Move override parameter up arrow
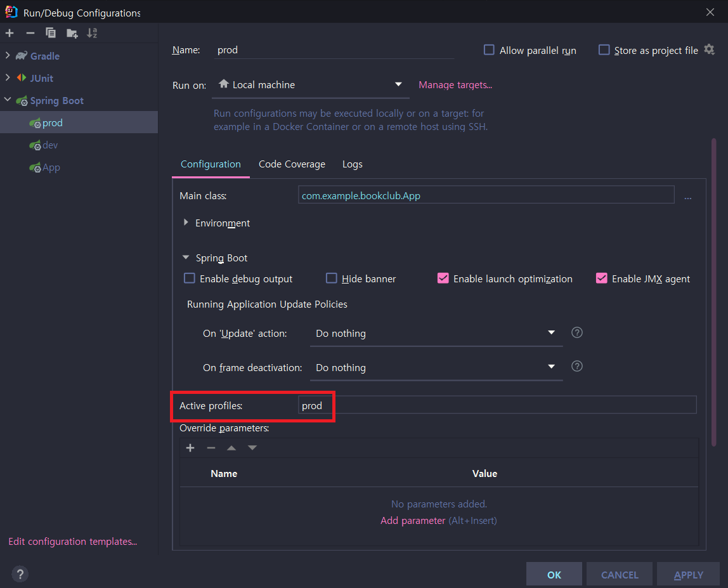728x588 pixels. point(231,448)
